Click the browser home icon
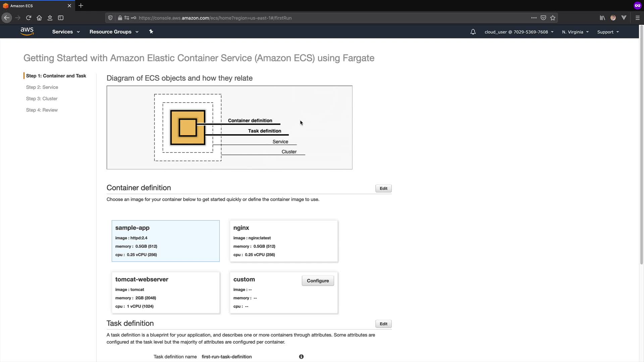This screenshot has height=362, width=644. click(x=39, y=18)
